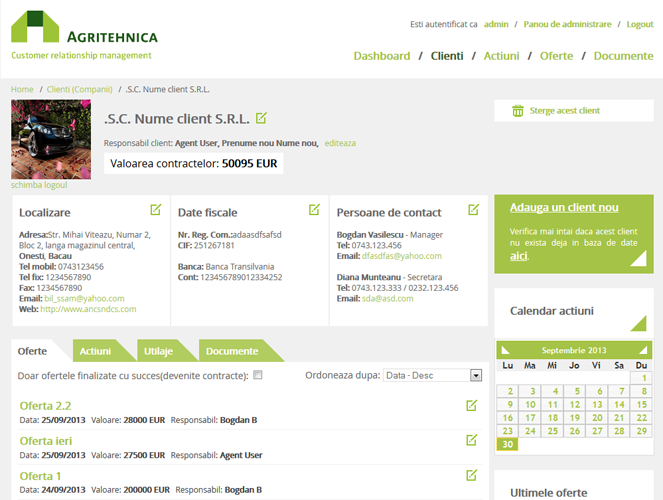
Task: Select day 6 in calendar
Action: pyautogui.click(x=597, y=391)
